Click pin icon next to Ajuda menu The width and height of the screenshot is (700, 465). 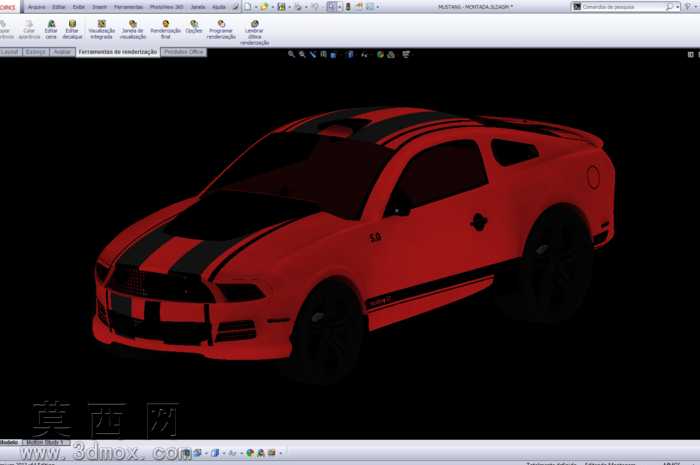(236, 7)
